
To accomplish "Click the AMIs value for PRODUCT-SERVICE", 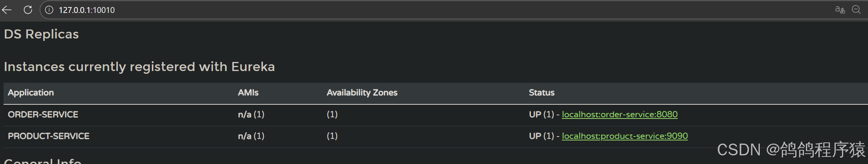I will coord(251,136).
